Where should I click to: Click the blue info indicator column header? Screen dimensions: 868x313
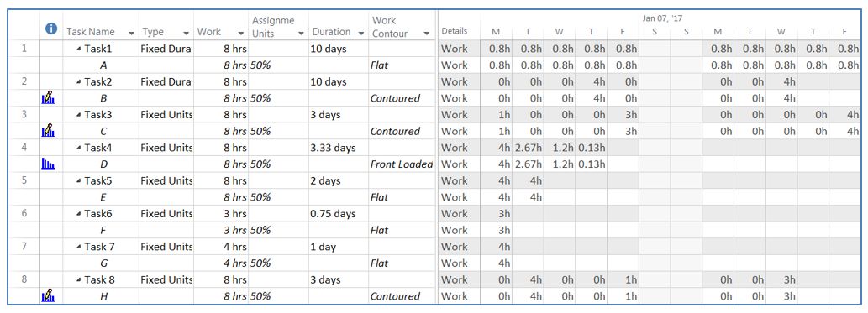click(51, 29)
